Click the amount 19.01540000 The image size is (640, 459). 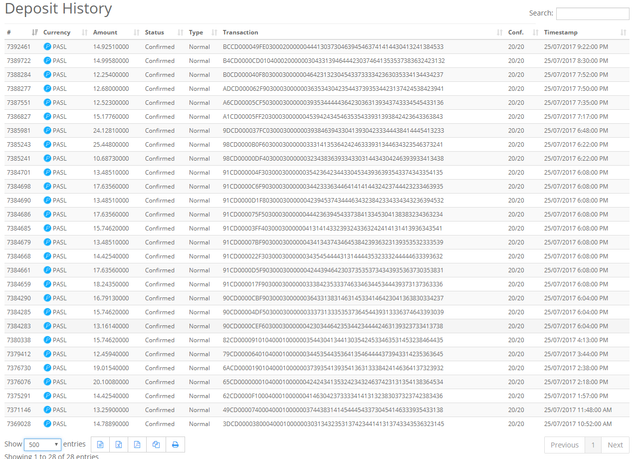(111, 368)
